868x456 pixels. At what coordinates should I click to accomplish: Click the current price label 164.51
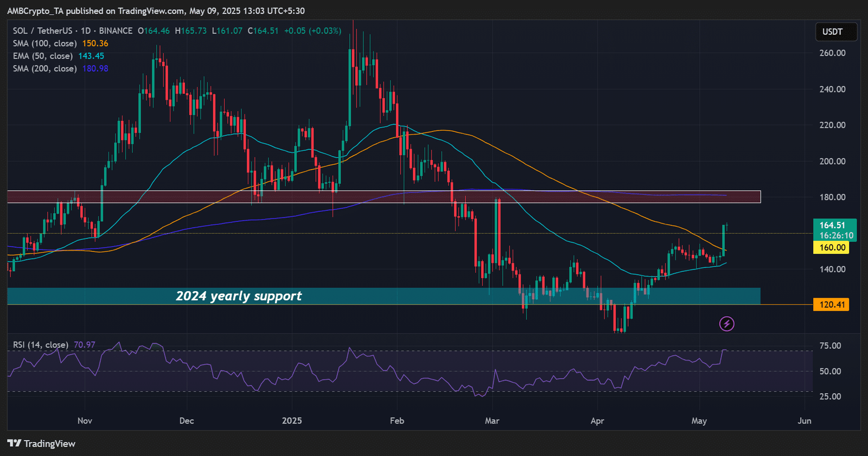833,225
